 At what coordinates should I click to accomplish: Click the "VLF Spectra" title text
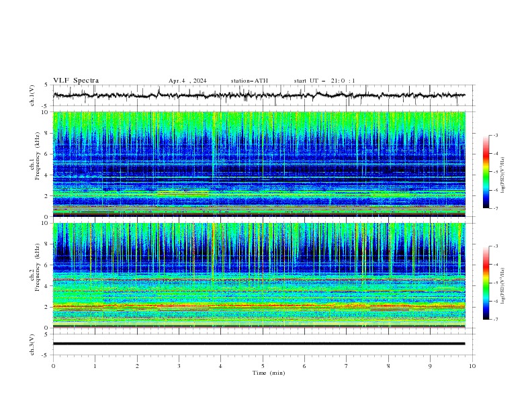coord(76,81)
